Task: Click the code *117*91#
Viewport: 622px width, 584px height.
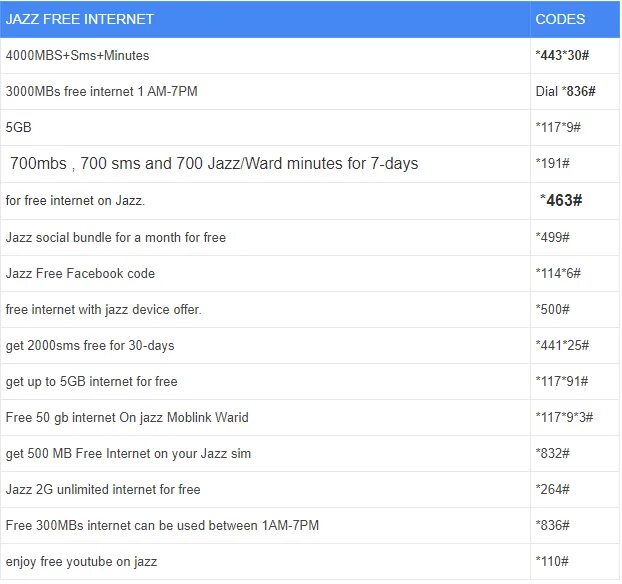Action: (x=562, y=382)
